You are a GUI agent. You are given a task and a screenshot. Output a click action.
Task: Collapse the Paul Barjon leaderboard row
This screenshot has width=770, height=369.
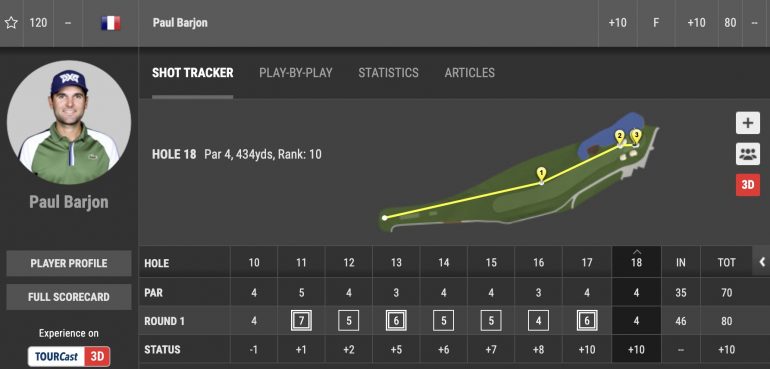click(x=385, y=23)
